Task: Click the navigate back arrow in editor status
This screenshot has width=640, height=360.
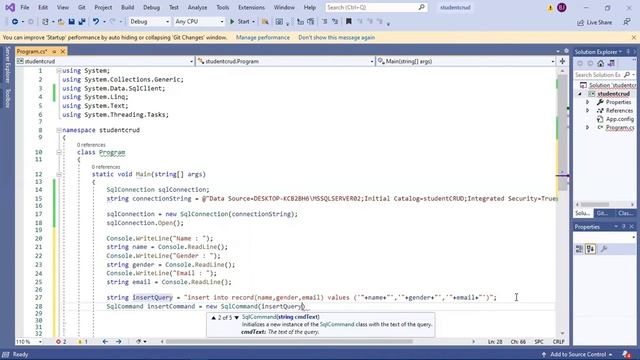Action: 105,342
